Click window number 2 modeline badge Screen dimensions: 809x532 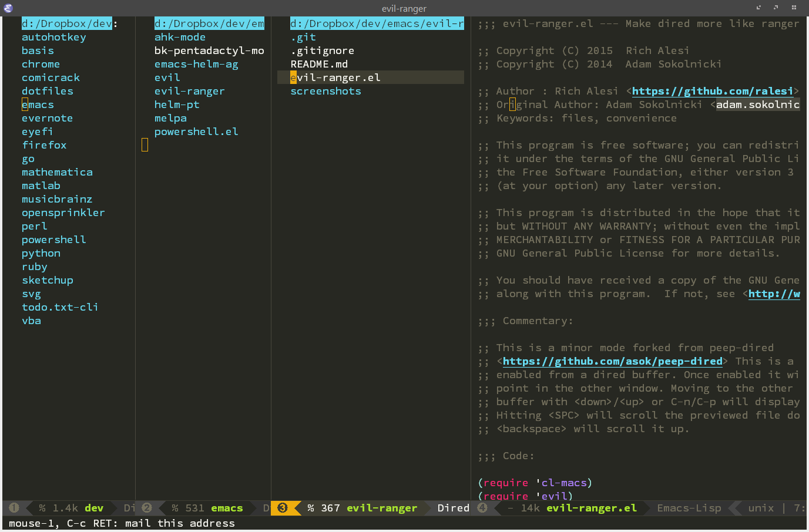tap(147, 508)
